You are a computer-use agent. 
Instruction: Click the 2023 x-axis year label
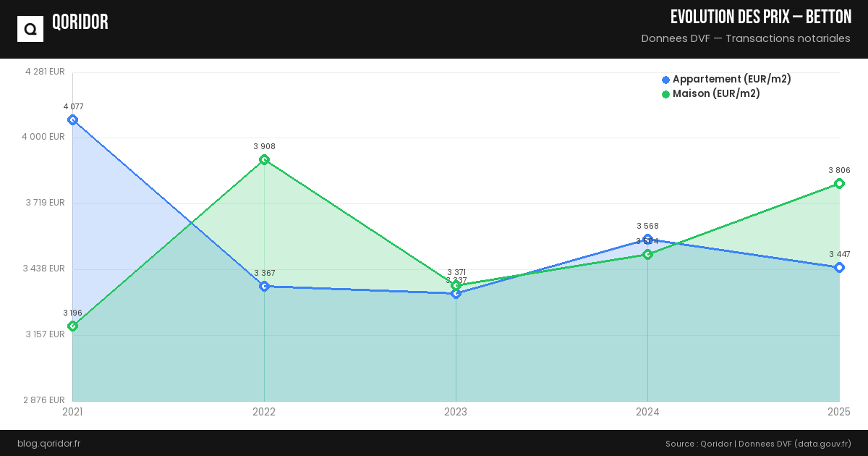(456, 412)
